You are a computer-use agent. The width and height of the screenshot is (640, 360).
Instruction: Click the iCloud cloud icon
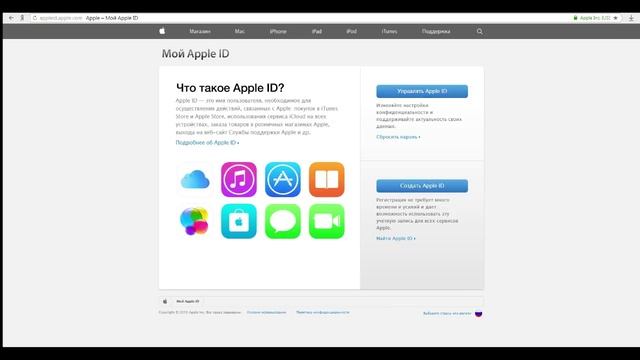coord(195,180)
